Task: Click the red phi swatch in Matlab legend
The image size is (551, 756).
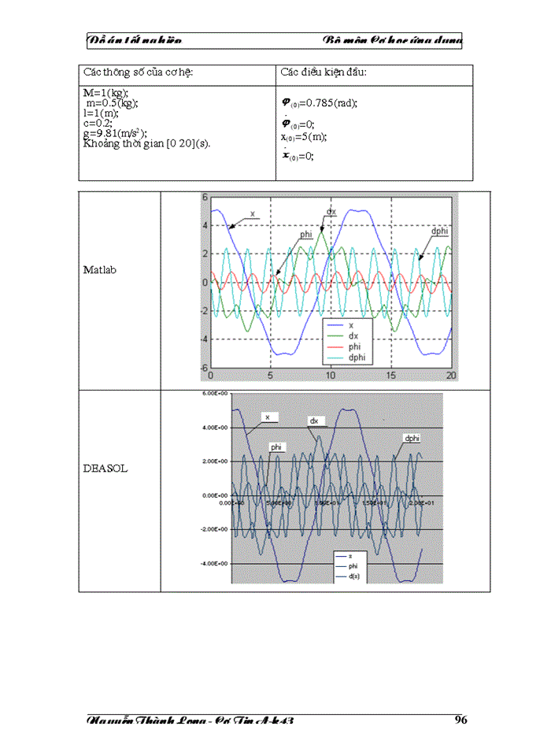Action: [x=335, y=346]
